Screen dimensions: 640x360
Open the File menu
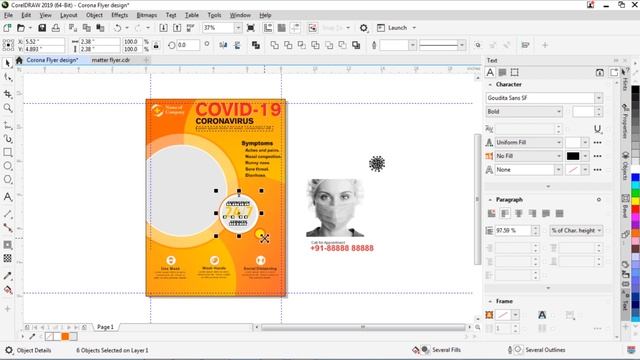pos(9,15)
